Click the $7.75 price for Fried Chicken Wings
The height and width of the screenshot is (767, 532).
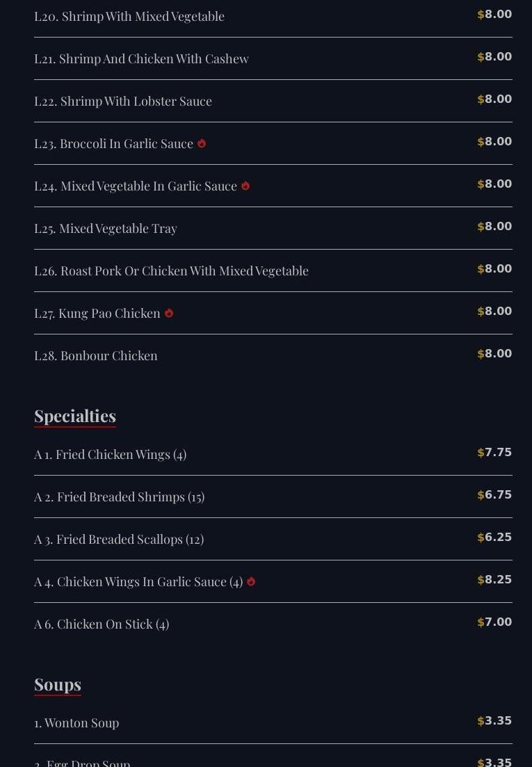(x=494, y=453)
